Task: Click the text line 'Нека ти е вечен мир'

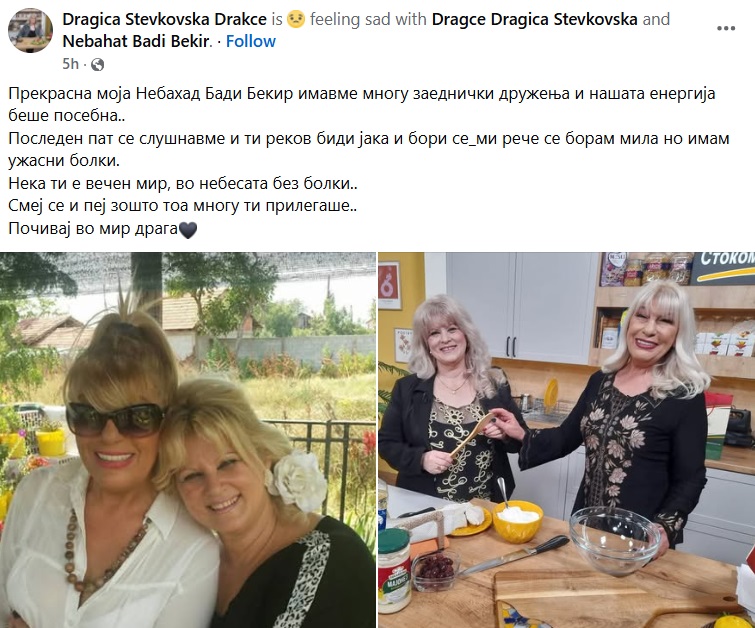Action: pyautogui.click(x=182, y=183)
